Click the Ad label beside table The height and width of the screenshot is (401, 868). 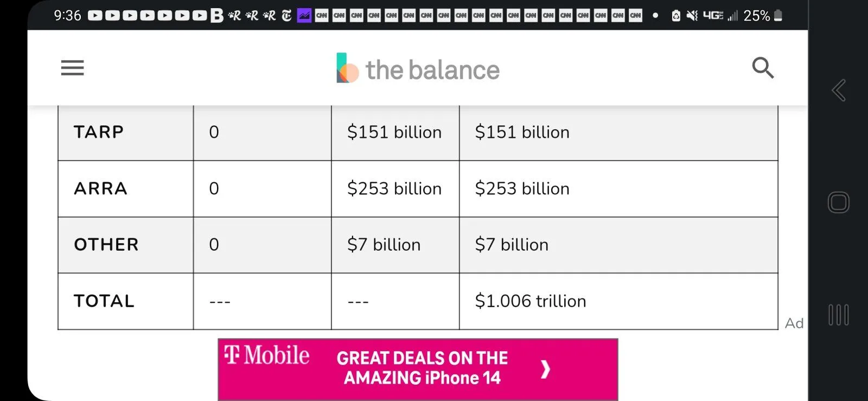tap(794, 323)
